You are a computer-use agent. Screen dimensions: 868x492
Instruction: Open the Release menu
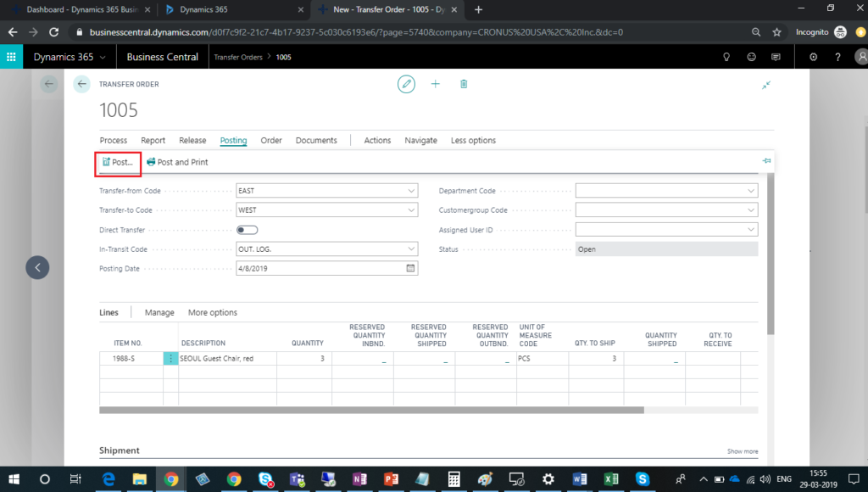(x=192, y=140)
